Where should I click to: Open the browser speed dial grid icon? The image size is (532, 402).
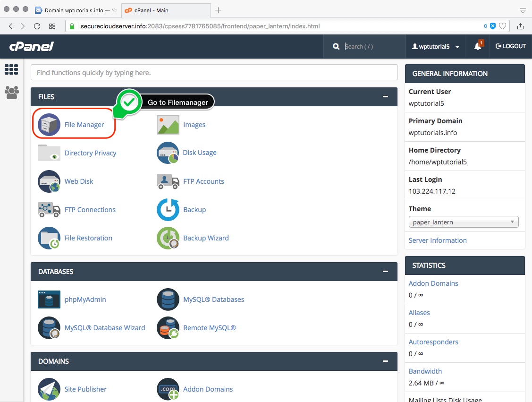[x=52, y=26]
